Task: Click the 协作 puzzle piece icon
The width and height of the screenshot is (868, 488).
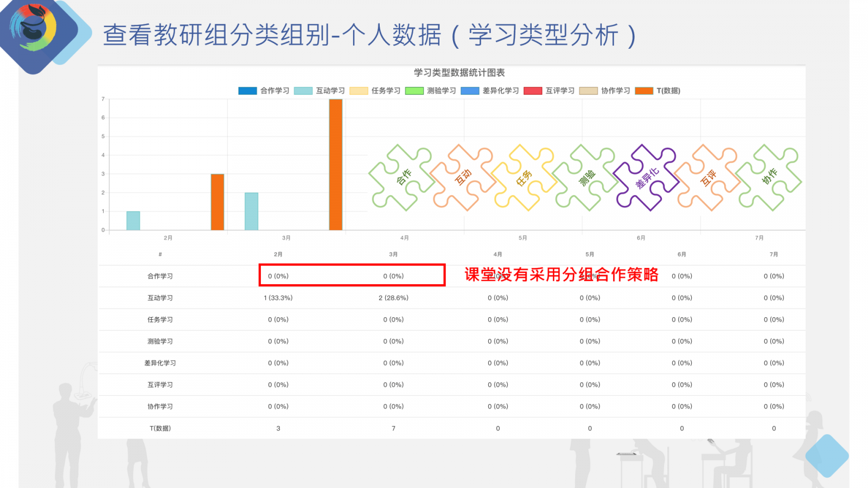Action: (x=769, y=176)
